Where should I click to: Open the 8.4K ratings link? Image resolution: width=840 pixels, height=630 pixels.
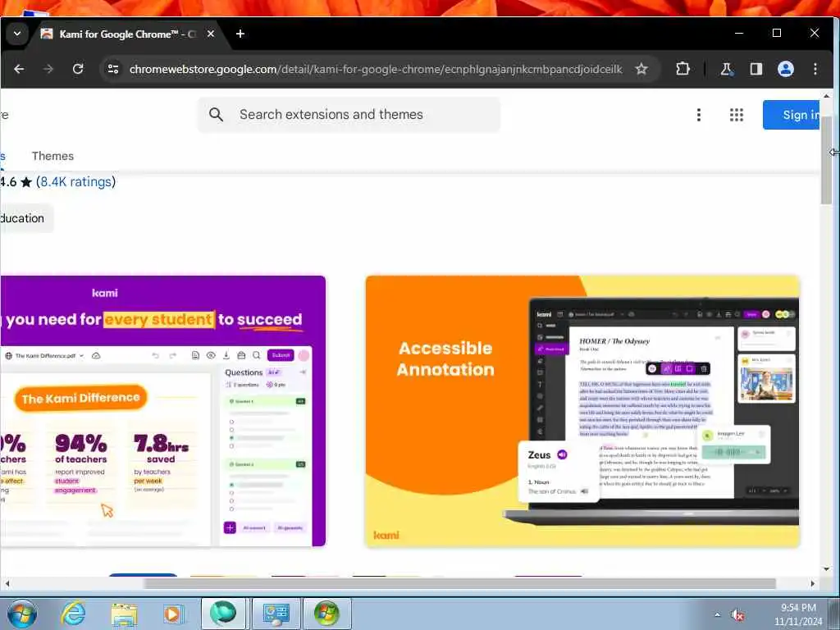coord(76,181)
